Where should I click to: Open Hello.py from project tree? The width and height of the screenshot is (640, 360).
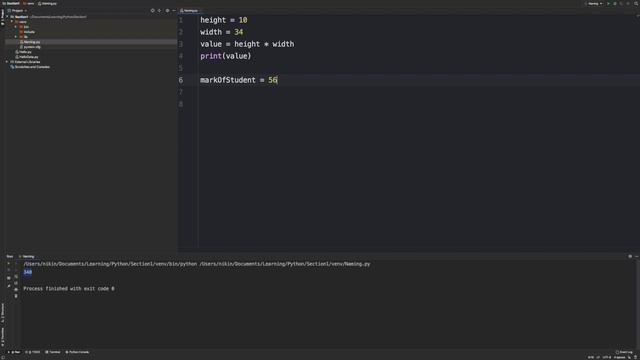tap(23, 52)
